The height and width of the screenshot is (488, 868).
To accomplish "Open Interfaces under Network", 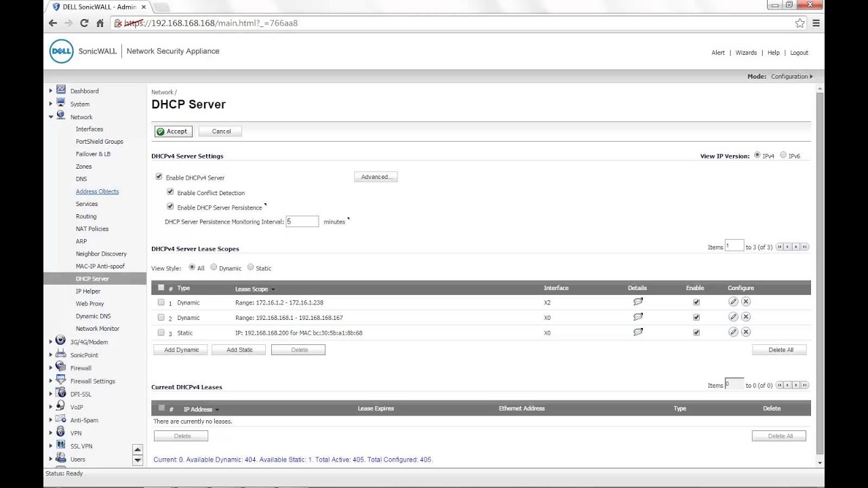I will (90, 129).
